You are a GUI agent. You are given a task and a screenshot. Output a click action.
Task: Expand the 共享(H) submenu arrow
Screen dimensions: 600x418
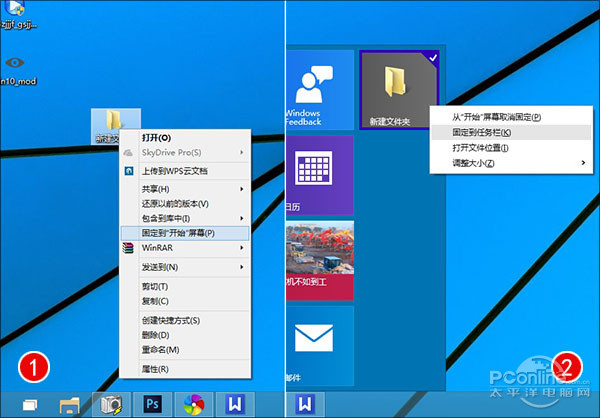(241, 189)
